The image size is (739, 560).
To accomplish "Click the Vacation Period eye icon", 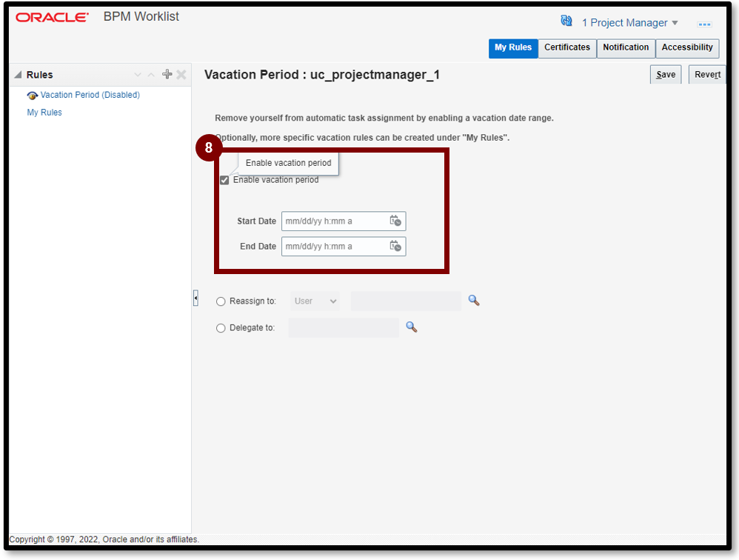I will click(x=32, y=96).
